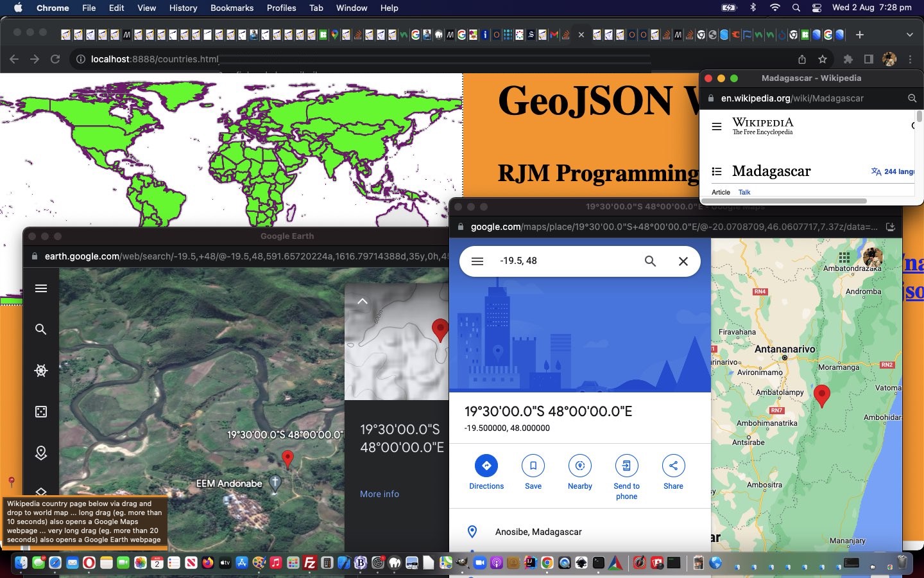Save the location in Google Maps
Image resolution: width=924 pixels, height=578 pixels.
click(533, 473)
